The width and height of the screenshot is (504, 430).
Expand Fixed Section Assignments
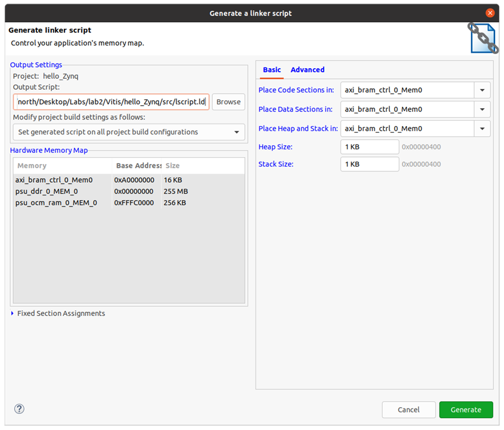point(13,314)
